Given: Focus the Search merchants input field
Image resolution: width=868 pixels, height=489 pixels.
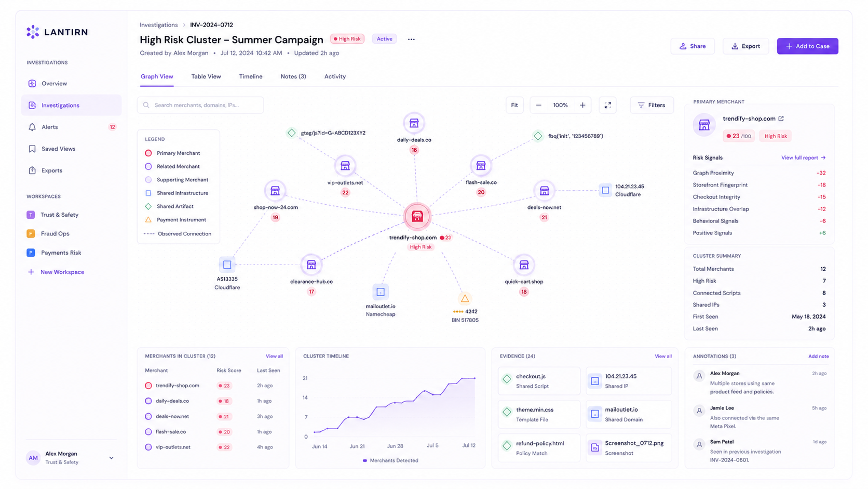Looking at the screenshot, I should 200,105.
